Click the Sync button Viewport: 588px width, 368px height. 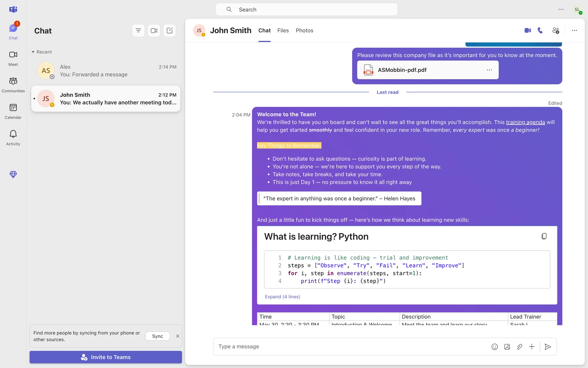coord(157,336)
